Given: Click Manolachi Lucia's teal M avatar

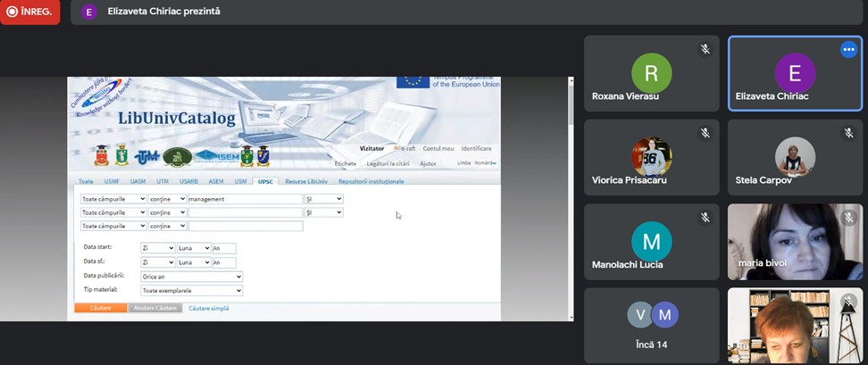Looking at the screenshot, I should click(652, 242).
